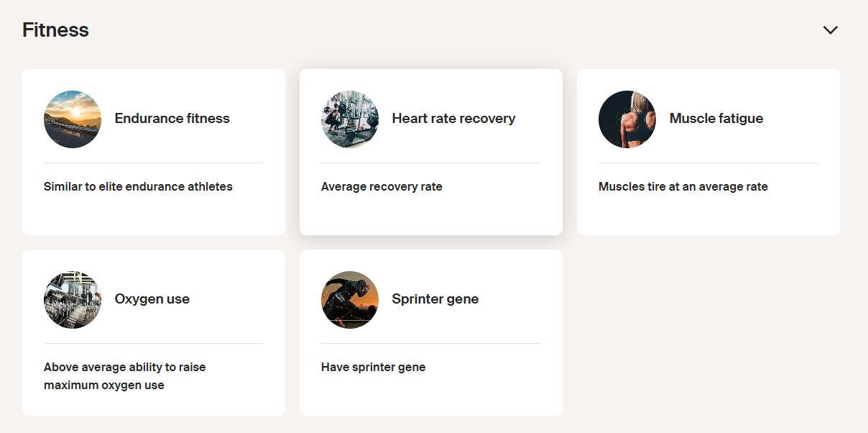Open the Heart rate recovery title

(x=453, y=119)
